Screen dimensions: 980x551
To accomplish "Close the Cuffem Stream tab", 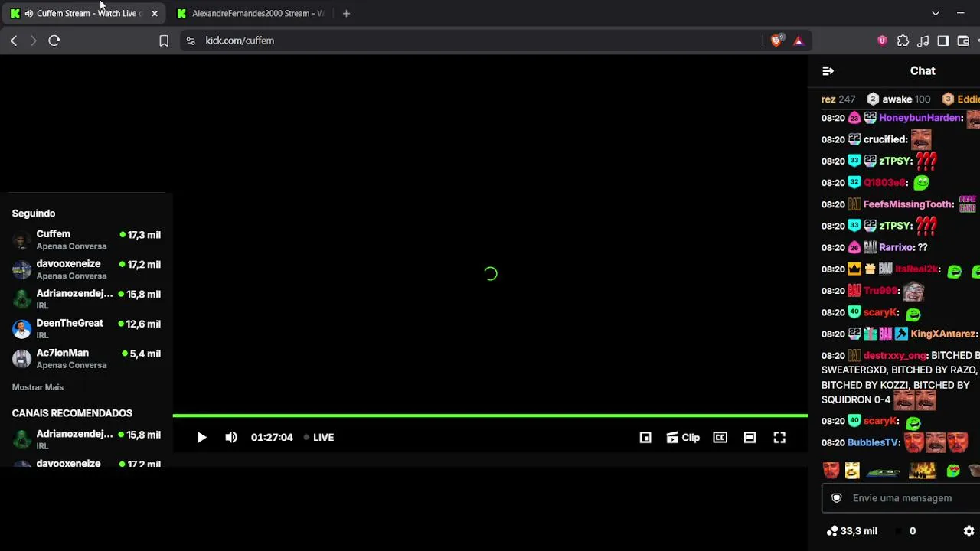I will click(154, 13).
